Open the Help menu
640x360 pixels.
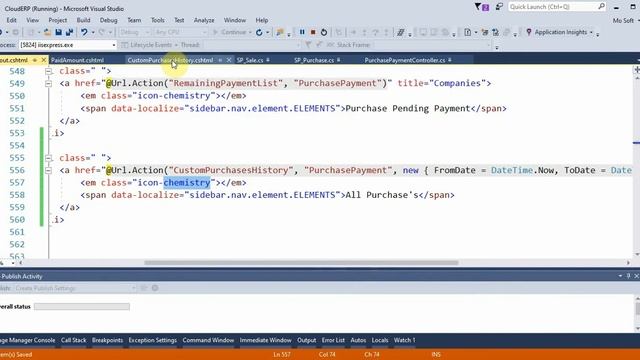pyautogui.click(x=262, y=20)
